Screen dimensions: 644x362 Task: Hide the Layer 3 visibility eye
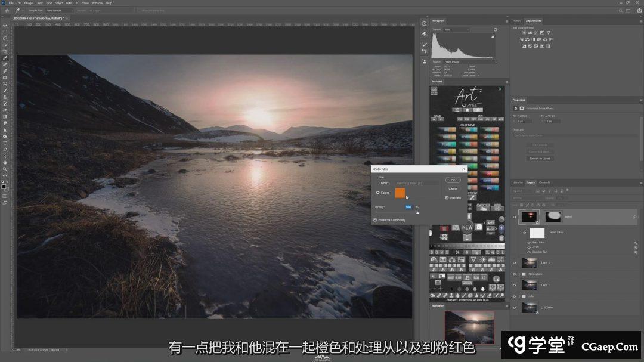[515, 262]
